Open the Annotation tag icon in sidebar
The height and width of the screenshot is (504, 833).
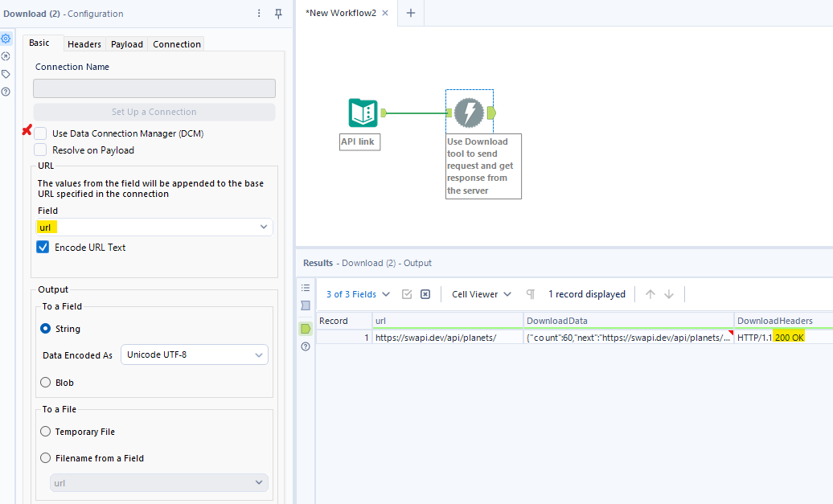pos(6,74)
